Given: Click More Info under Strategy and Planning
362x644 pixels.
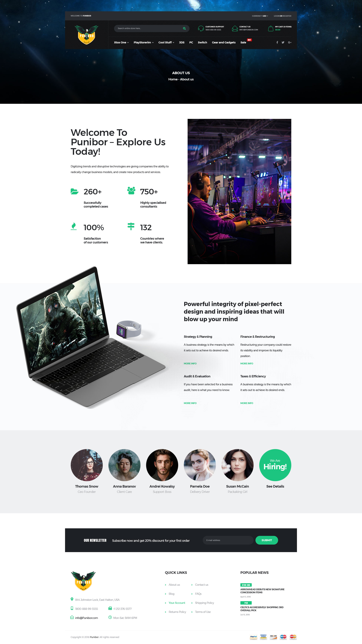Looking at the screenshot, I should click(x=190, y=363).
